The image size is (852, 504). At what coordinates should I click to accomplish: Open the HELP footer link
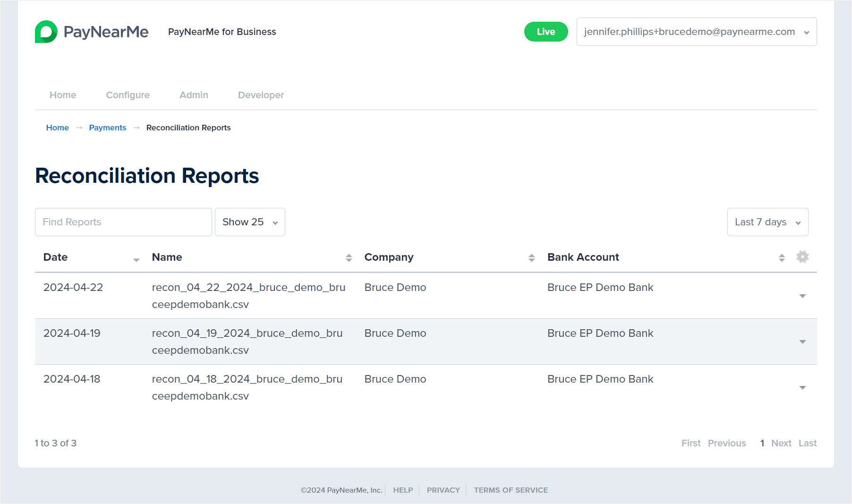click(403, 490)
